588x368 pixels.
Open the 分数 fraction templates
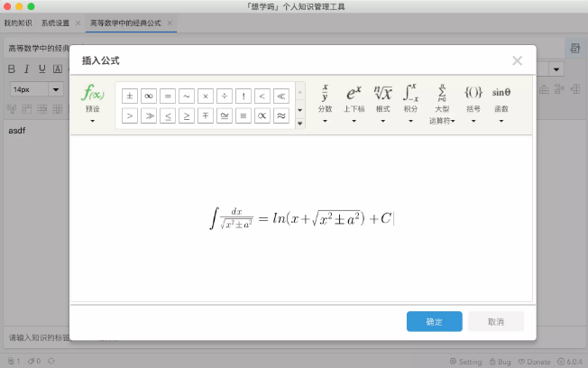(326, 103)
